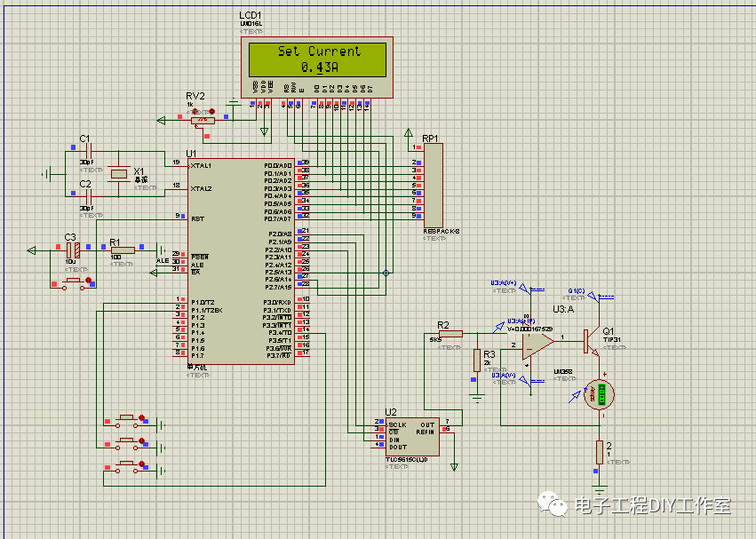The height and width of the screenshot is (539, 756).
Task: Select capacitor C2 symbol
Action: pos(87,196)
